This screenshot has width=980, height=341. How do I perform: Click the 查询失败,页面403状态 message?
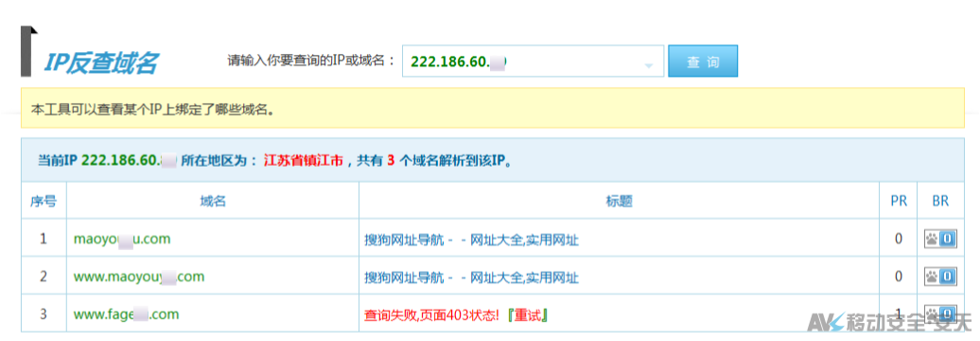(432, 314)
